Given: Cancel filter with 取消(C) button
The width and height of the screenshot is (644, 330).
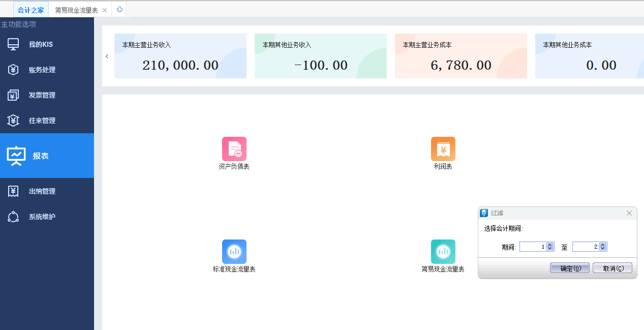Looking at the screenshot, I should pos(612,268).
